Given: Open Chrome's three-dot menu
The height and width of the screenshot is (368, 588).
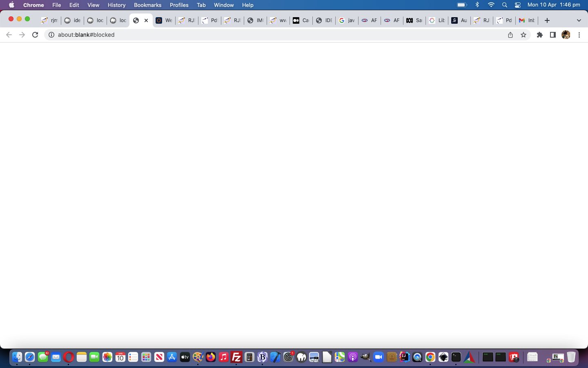Looking at the screenshot, I should tap(579, 35).
